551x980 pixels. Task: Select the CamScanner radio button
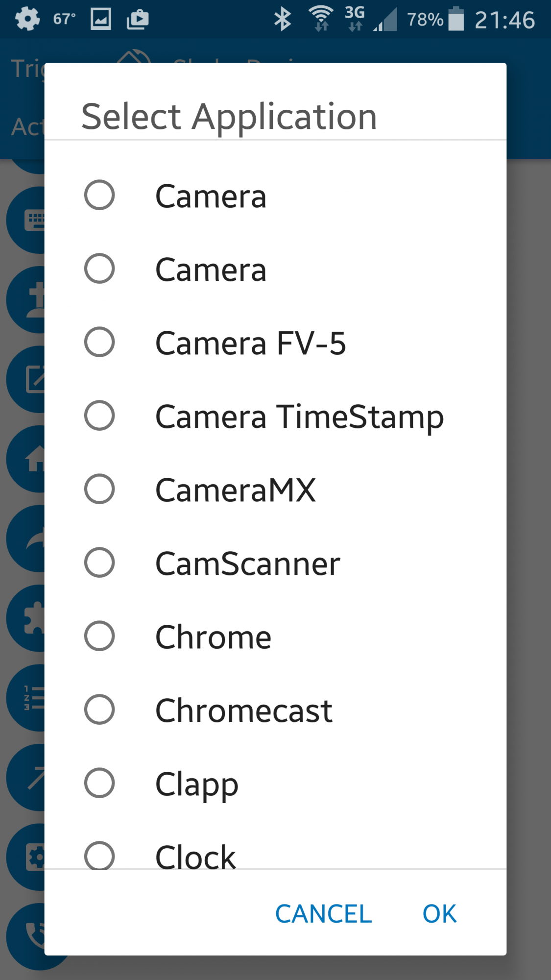click(x=99, y=563)
